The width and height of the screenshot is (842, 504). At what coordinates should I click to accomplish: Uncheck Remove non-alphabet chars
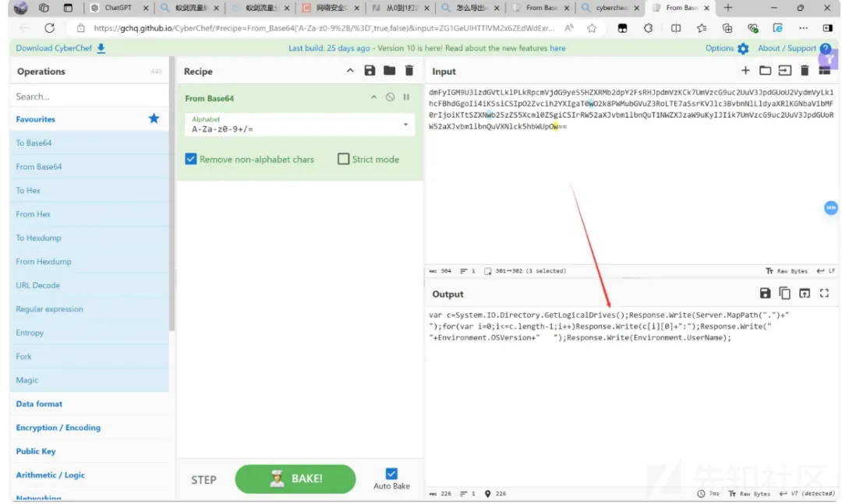coord(191,159)
